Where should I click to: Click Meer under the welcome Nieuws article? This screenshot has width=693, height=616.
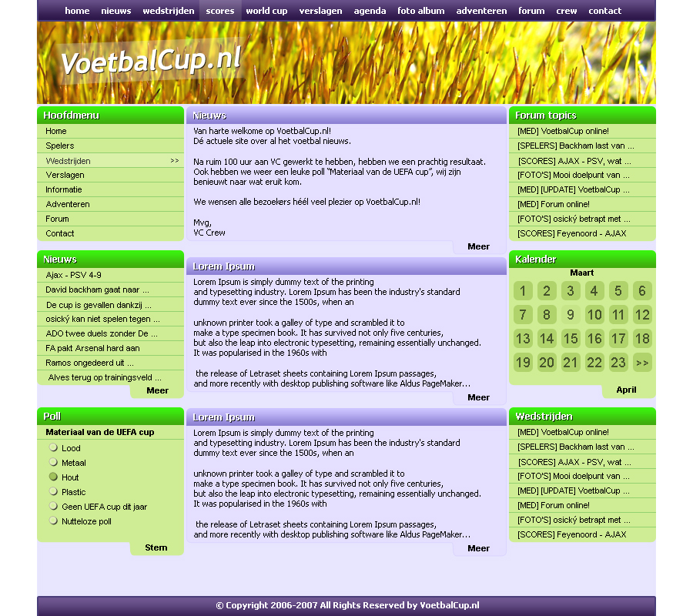coord(479,246)
